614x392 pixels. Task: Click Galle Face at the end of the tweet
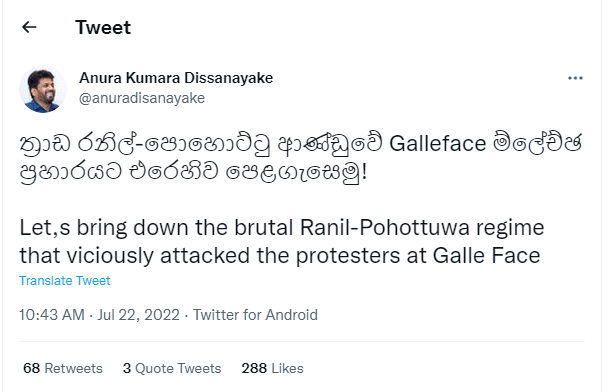coord(486,255)
